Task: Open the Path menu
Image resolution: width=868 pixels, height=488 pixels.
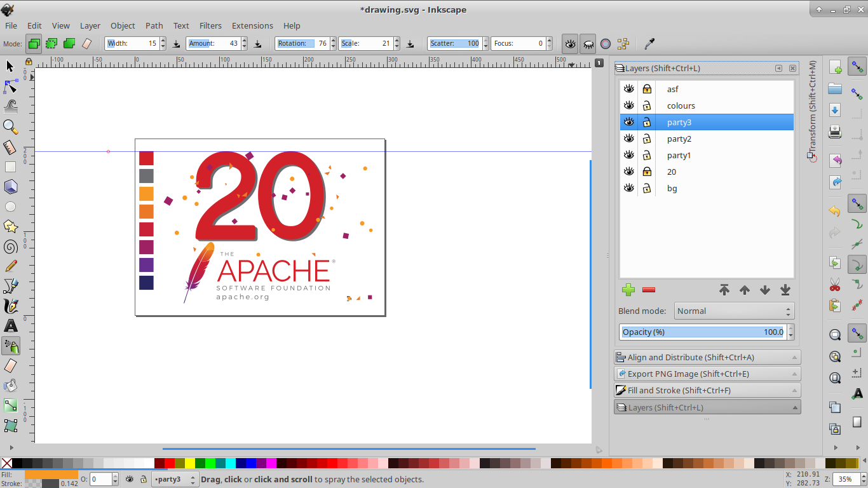Action: pos(154,26)
